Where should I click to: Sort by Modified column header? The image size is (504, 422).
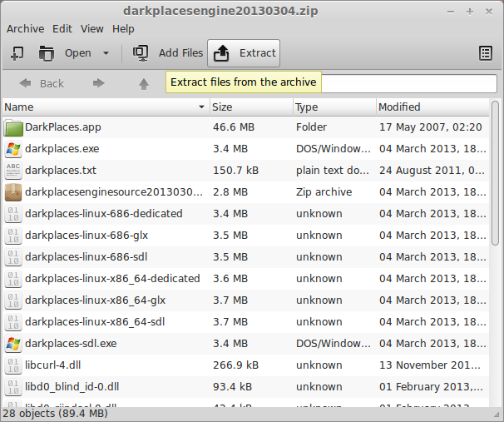[432, 107]
